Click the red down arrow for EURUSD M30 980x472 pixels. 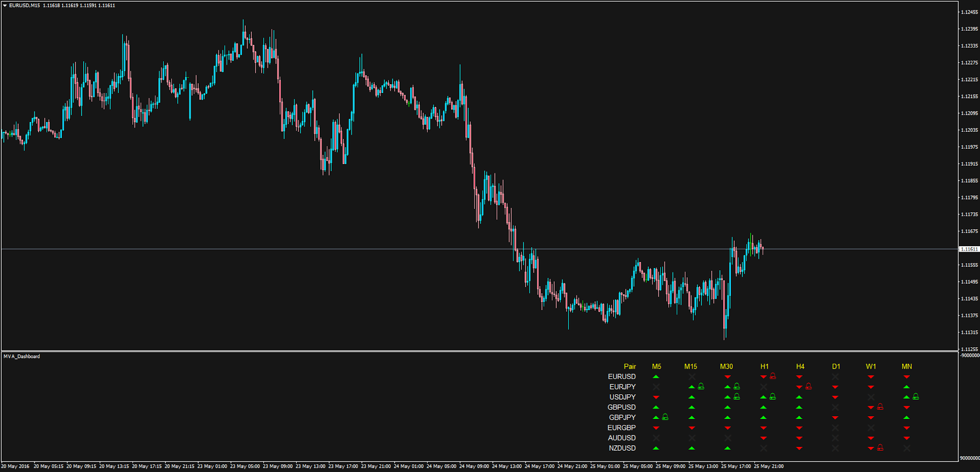pos(728,377)
